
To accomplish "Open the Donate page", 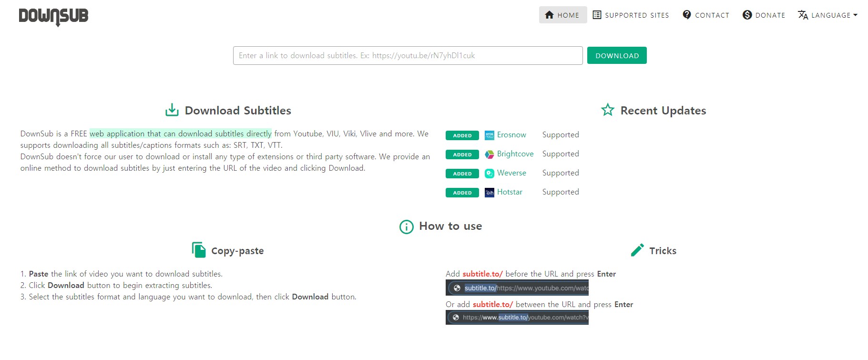I will (x=764, y=15).
